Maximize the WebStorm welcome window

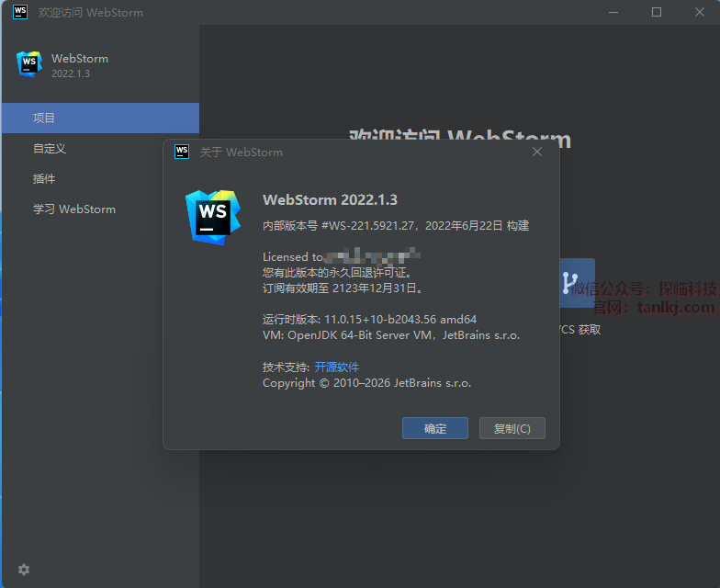point(657,12)
